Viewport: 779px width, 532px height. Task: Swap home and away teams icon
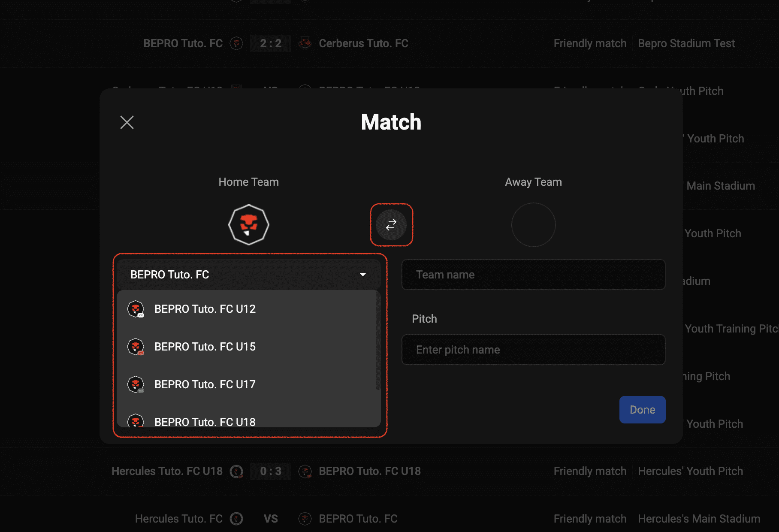point(391,225)
